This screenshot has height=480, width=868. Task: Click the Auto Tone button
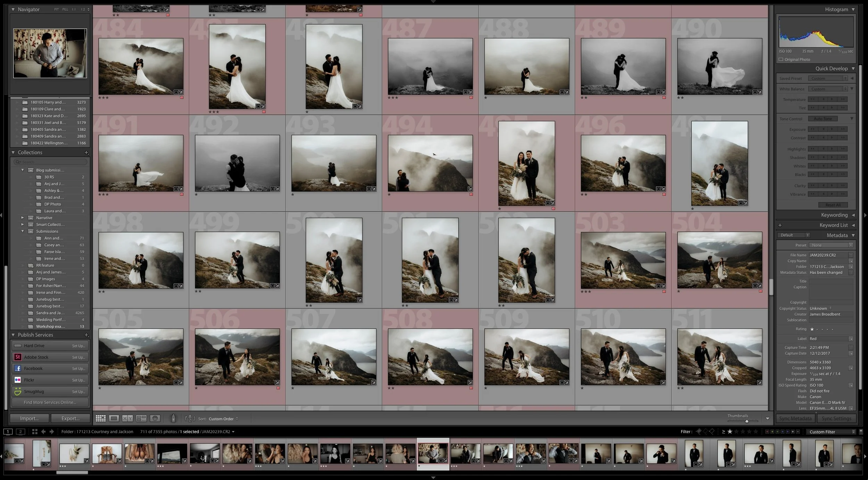pos(823,119)
